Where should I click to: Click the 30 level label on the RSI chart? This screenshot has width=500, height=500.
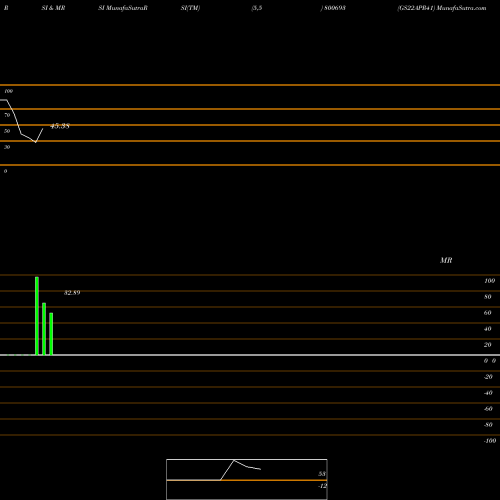[7, 147]
